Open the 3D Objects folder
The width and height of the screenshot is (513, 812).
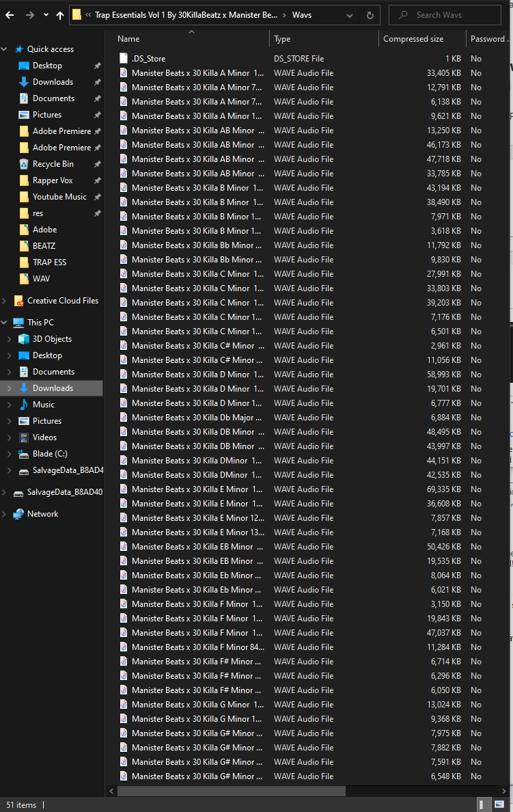point(52,339)
